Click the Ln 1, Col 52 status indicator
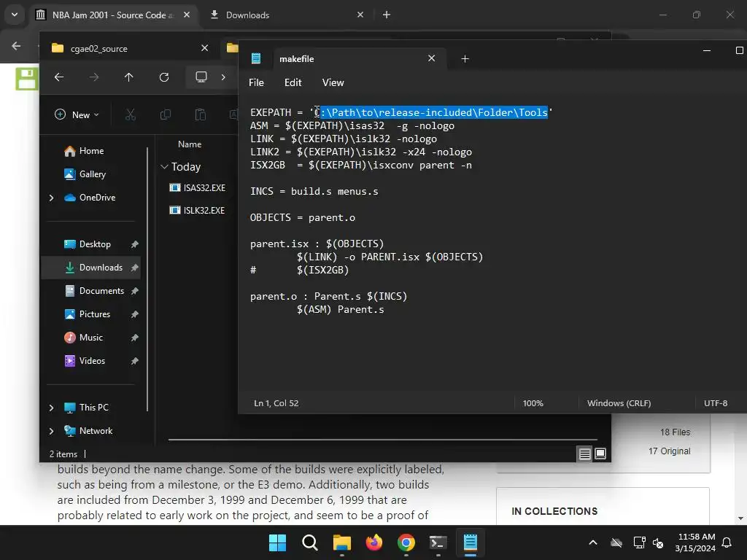The width and height of the screenshot is (747, 560). [276, 403]
